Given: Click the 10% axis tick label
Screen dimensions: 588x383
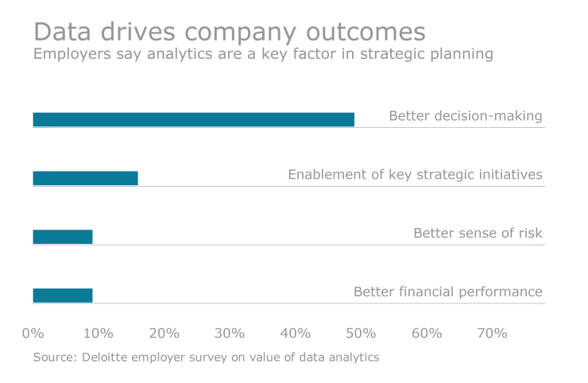Looking at the screenshot, I should (x=99, y=333).
